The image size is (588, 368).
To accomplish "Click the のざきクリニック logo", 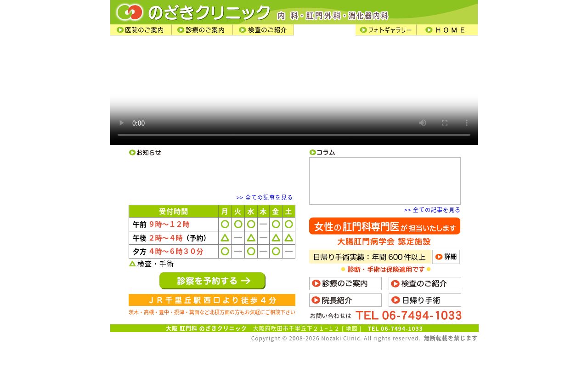I will (x=193, y=12).
